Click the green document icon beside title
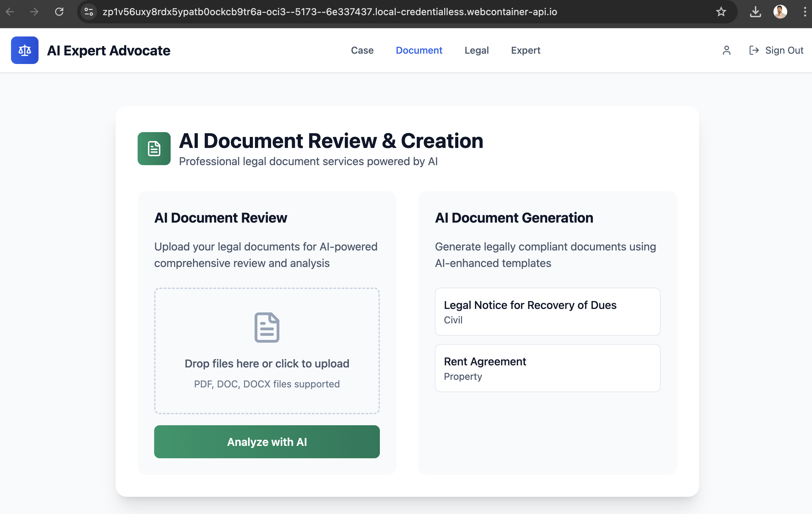 click(x=154, y=149)
